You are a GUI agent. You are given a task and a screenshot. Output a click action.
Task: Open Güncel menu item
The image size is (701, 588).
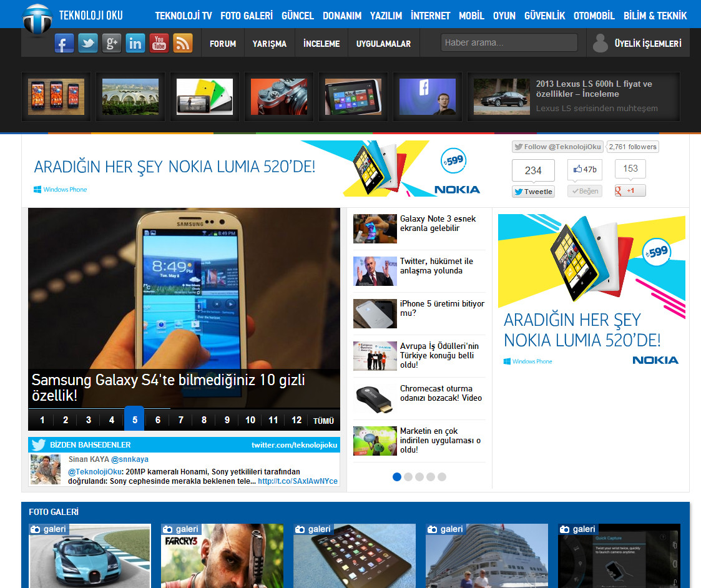point(297,16)
